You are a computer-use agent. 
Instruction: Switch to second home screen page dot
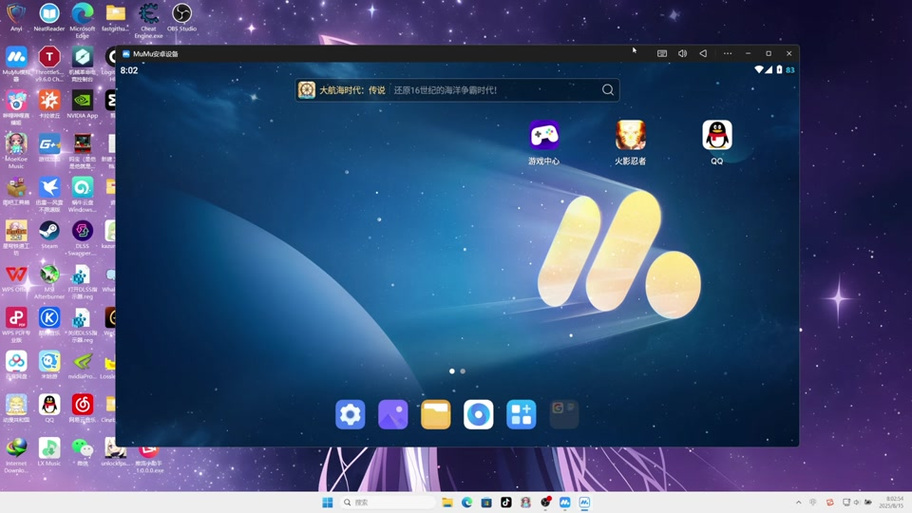462,371
